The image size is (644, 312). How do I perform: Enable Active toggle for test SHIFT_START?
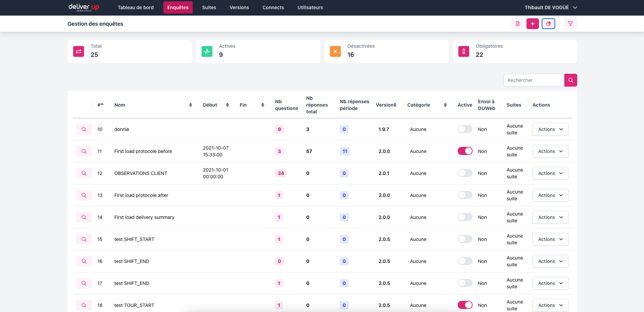click(x=465, y=239)
